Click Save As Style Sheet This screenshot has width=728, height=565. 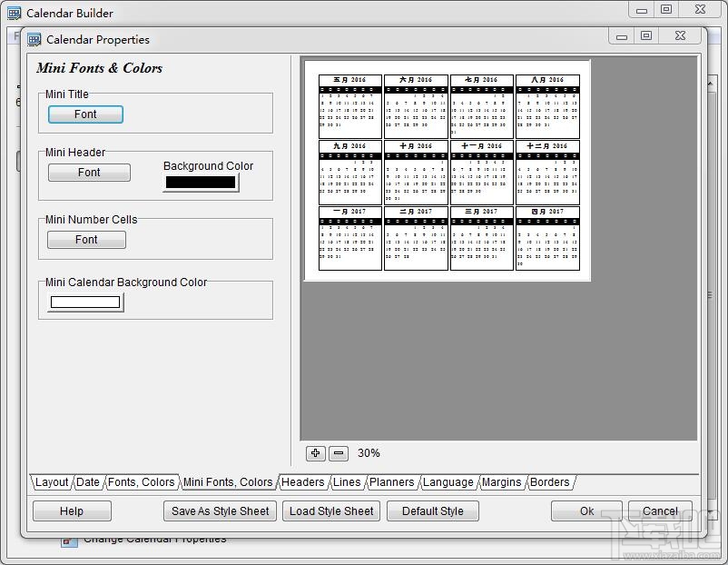pyautogui.click(x=219, y=510)
